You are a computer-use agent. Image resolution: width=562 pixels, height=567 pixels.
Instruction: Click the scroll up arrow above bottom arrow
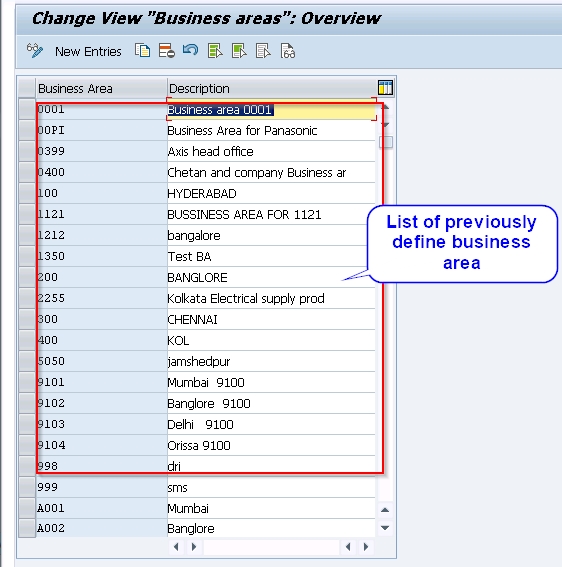[385, 510]
